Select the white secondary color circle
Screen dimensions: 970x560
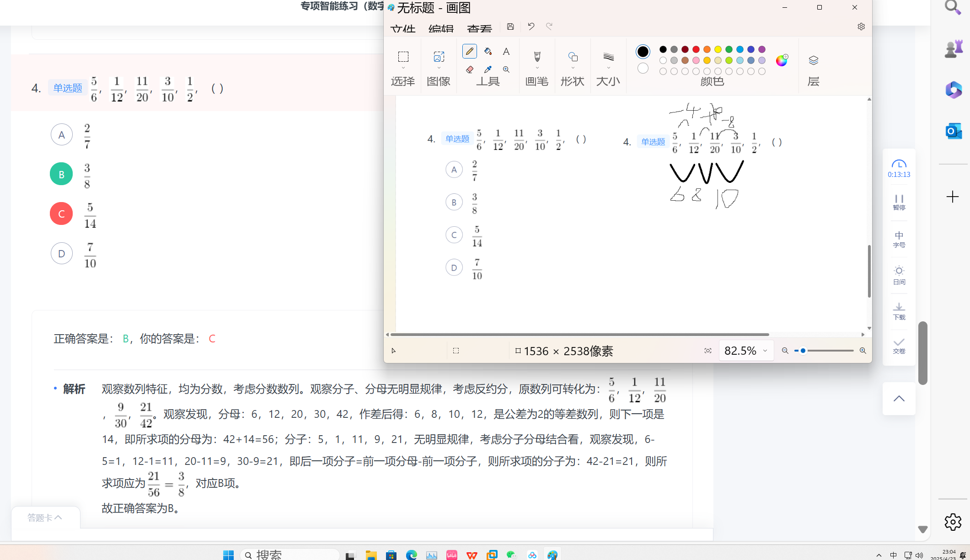pyautogui.click(x=643, y=69)
